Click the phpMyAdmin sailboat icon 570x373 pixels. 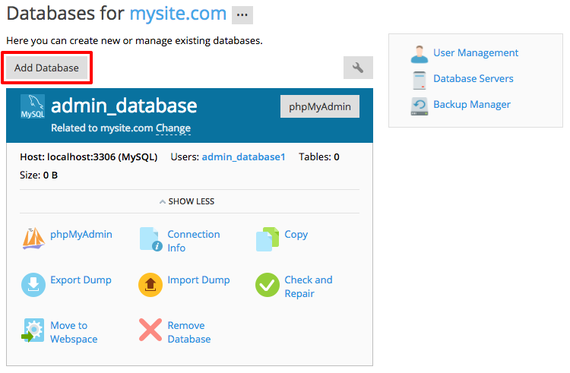click(x=33, y=238)
